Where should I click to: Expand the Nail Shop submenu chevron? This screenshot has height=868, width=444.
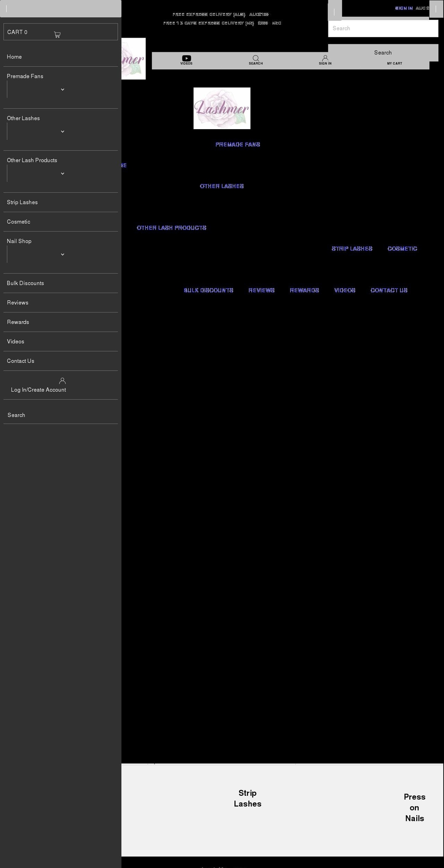point(62,255)
